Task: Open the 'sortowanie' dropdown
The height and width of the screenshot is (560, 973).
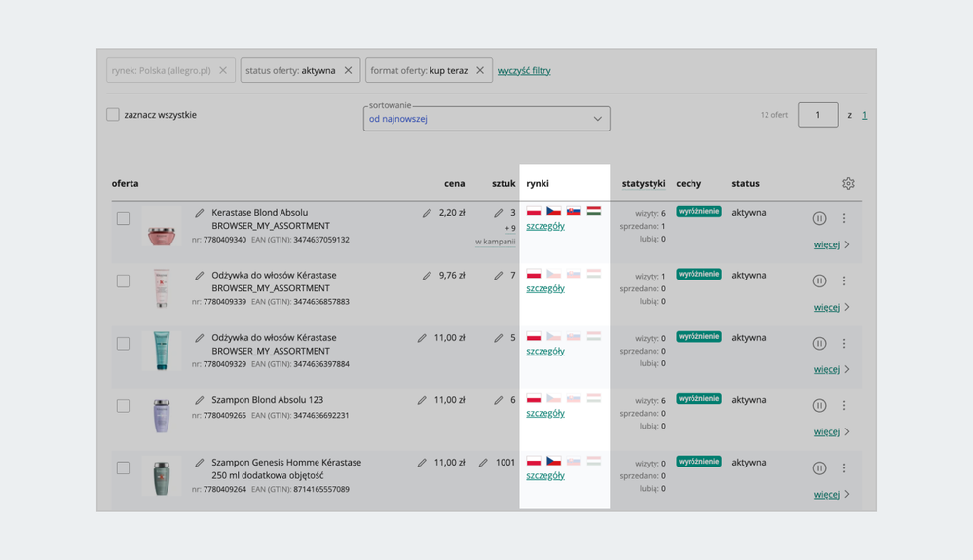Action: pos(486,119)
